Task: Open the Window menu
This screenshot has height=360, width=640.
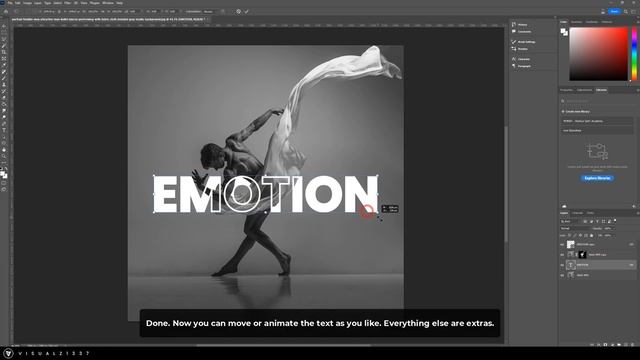Action: (108, 3)
